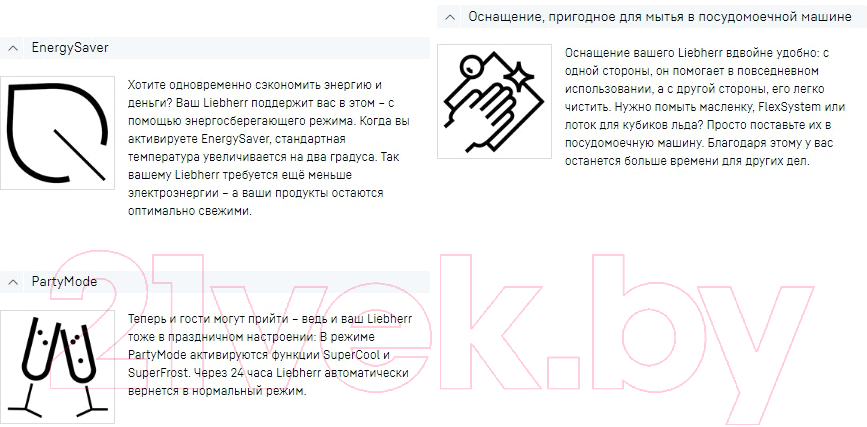Collapse the PartyMode section chevron
The image size is (867, 427).
[x=13, y=282]
